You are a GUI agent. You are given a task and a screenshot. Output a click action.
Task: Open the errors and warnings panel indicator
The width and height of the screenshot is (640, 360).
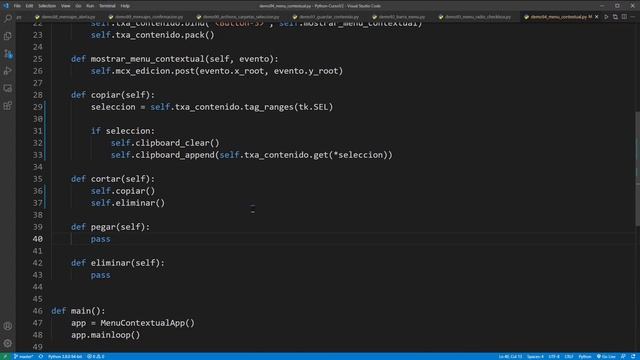(x=96, y=356)
